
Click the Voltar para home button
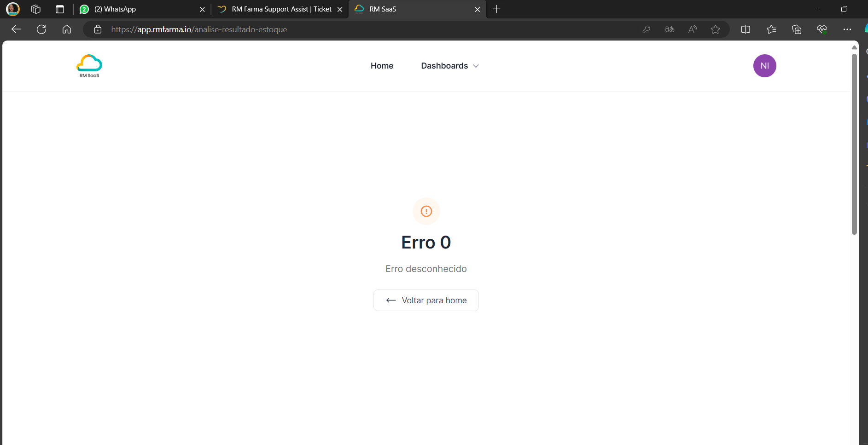click(x=426, y=301)
